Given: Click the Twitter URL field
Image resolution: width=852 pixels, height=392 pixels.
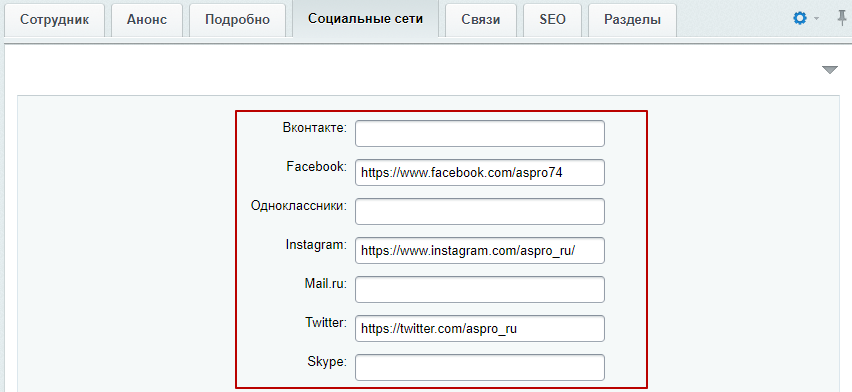Looking at the screenshot, I should (480, 328).
